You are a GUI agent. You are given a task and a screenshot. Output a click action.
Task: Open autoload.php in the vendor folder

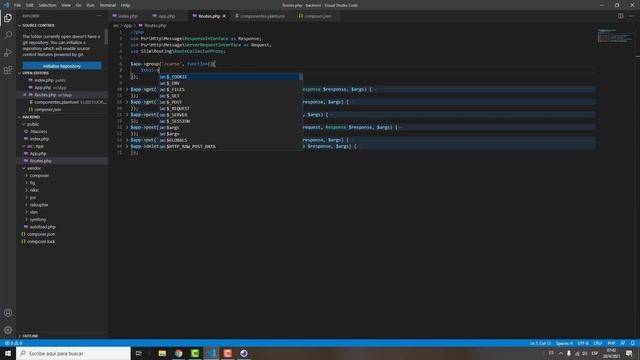[42, 227]
